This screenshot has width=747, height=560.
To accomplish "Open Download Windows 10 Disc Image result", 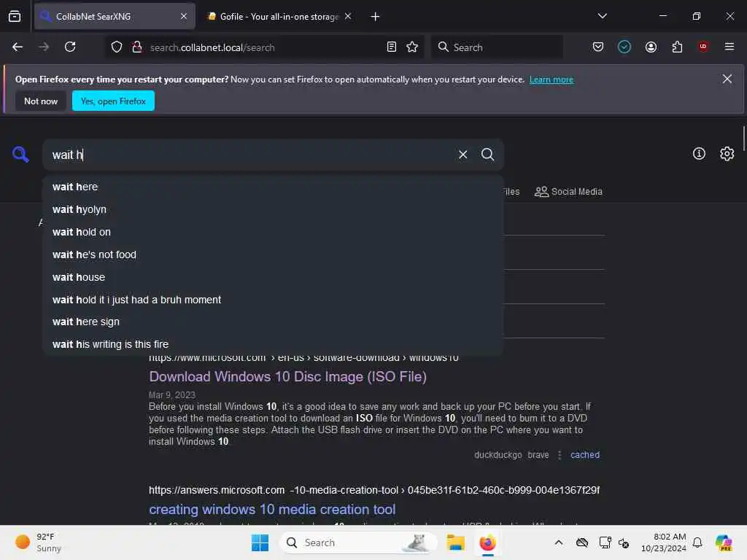I will click(x=287, y=377).
